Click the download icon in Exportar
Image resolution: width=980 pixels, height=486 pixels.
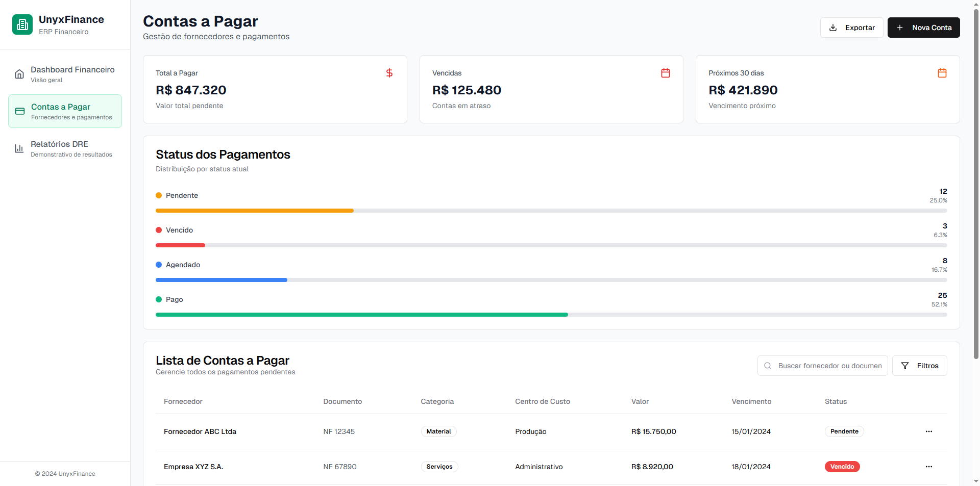(x=833, y=28)
